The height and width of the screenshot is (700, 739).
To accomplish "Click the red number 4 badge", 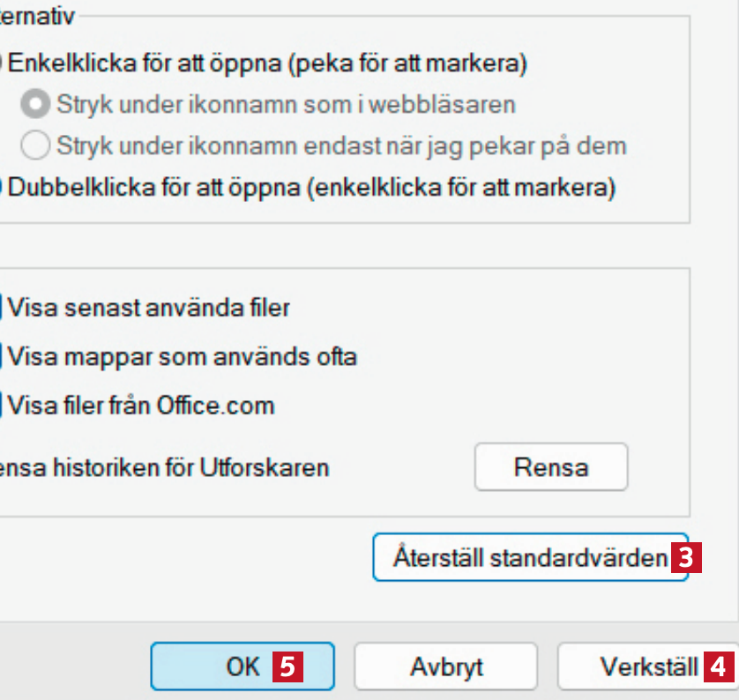I will (x=720, y=666).
